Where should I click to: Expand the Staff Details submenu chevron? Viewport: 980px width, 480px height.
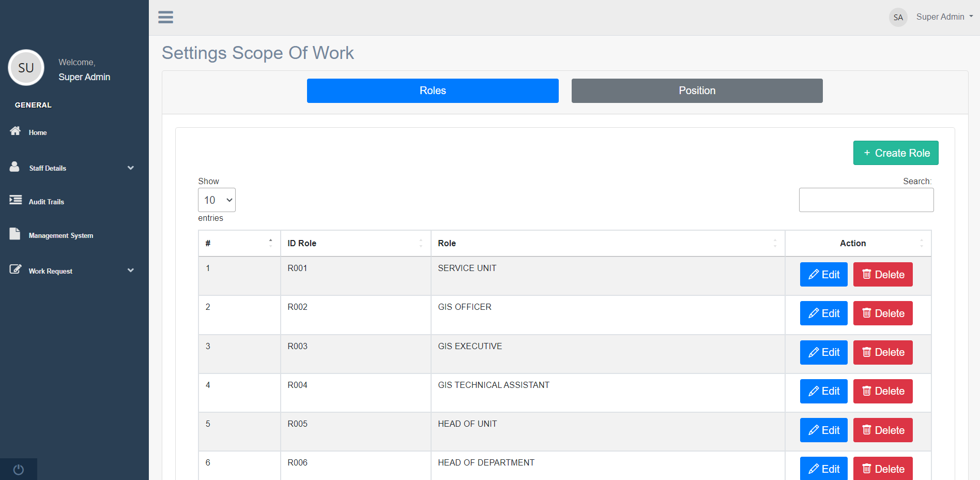(131, 168)
